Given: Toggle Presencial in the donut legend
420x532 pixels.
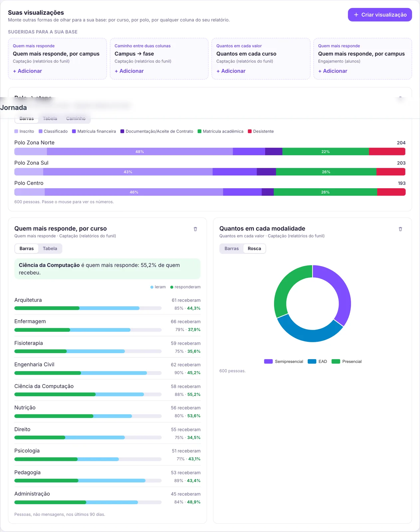Looking at the screenshot, I should point(347,361).
